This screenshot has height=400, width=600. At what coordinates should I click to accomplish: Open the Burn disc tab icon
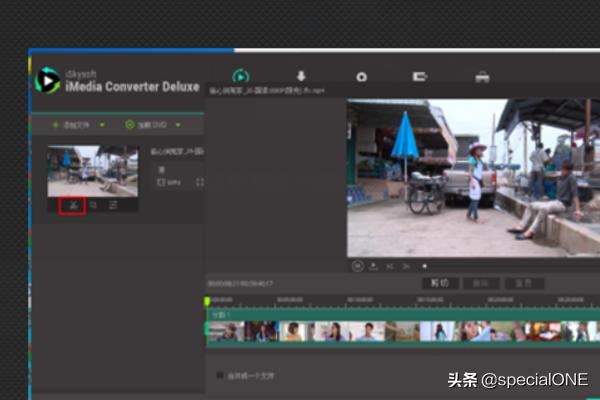point(362,77)
